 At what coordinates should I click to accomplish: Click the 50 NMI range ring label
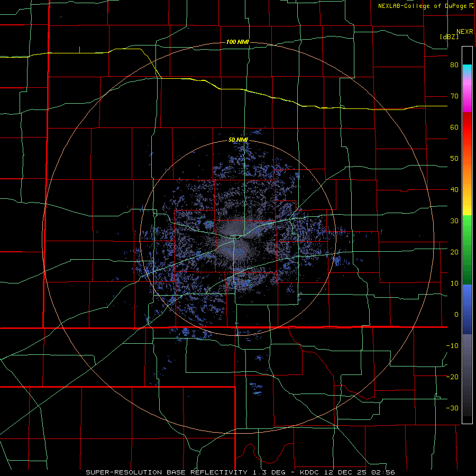coord(238,140)
